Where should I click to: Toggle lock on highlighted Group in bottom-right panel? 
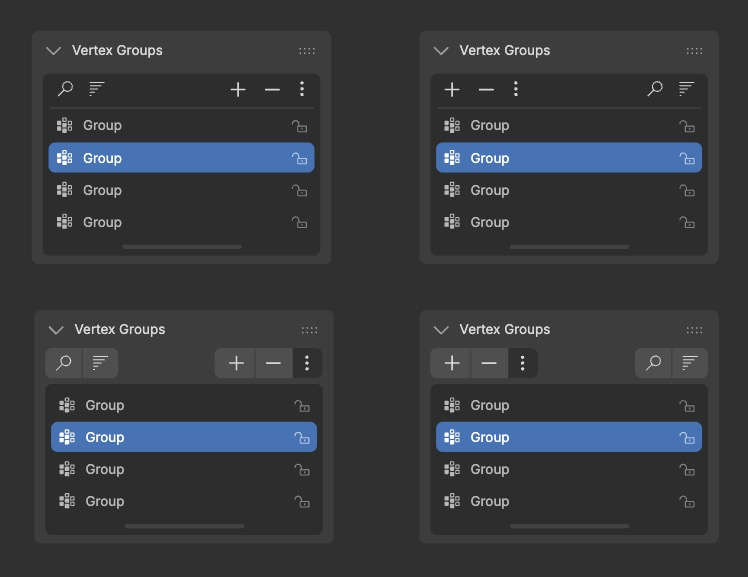click(x=687, y=437)
